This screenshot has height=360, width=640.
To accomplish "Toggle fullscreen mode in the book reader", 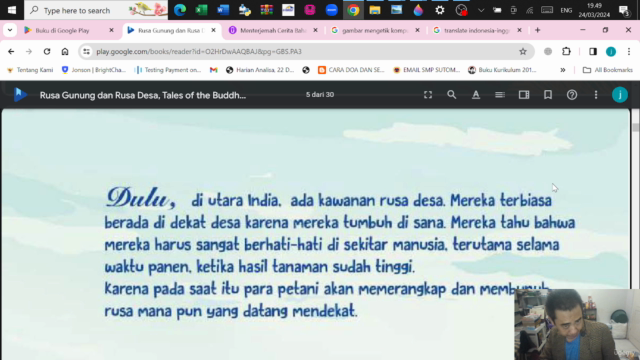I will (x=428, y=95).
